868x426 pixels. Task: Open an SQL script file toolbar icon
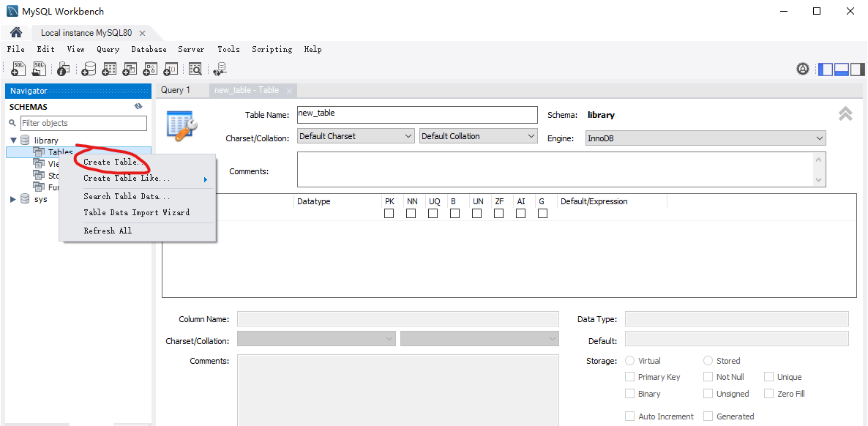(x=40, y=69)
